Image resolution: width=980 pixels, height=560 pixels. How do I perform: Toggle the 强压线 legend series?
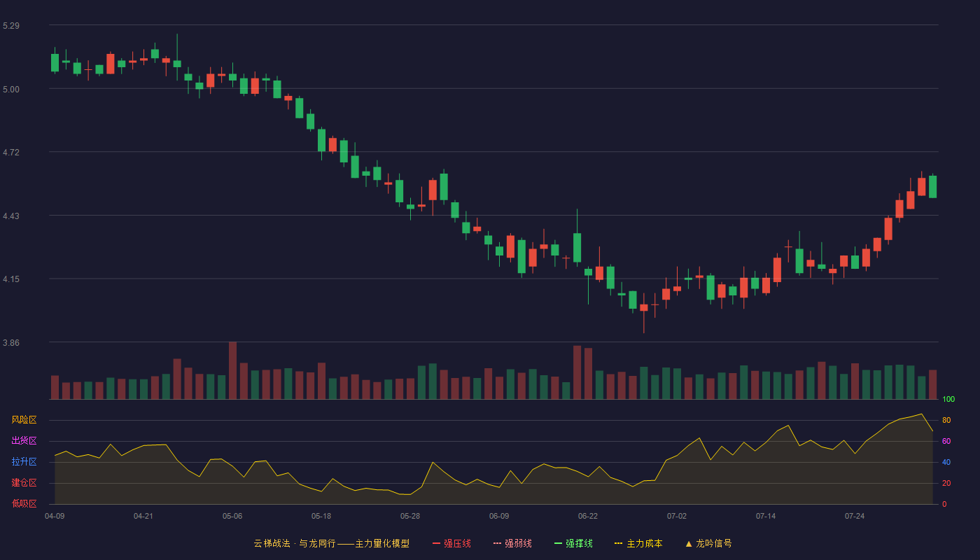(451, 543)
